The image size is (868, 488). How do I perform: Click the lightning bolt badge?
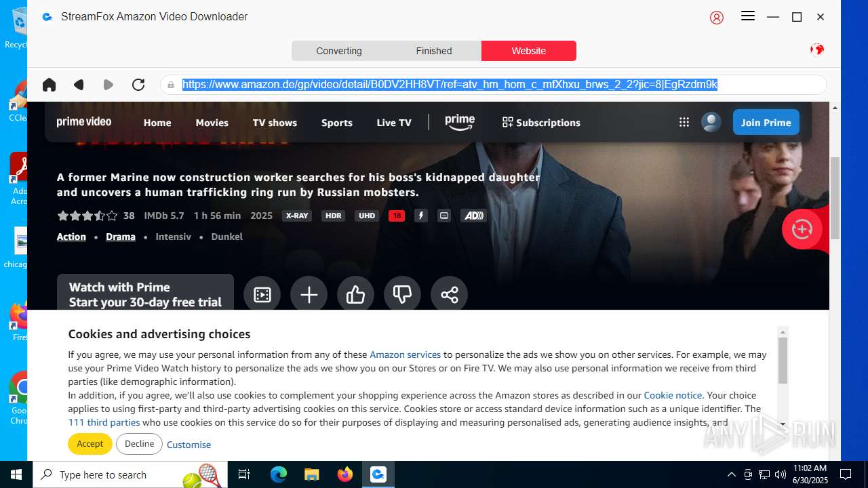421,216
